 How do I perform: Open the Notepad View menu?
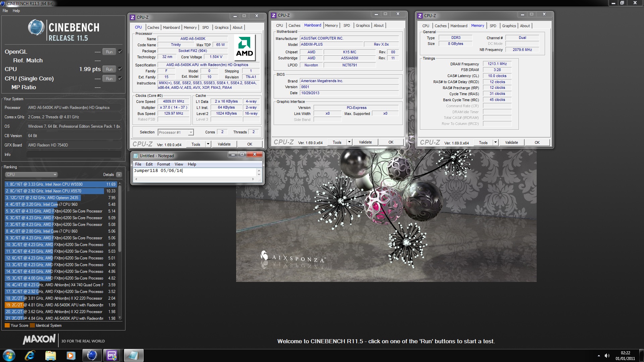tap(179, 164)
